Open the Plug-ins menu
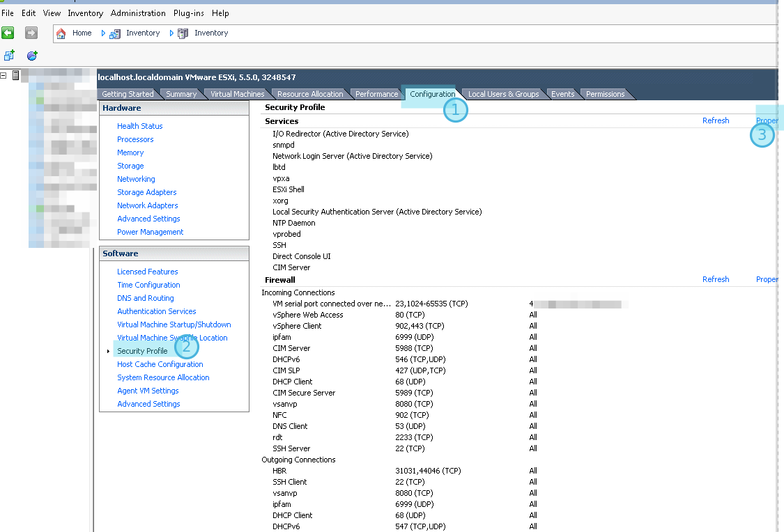784x532 pixels. point(188,13)
